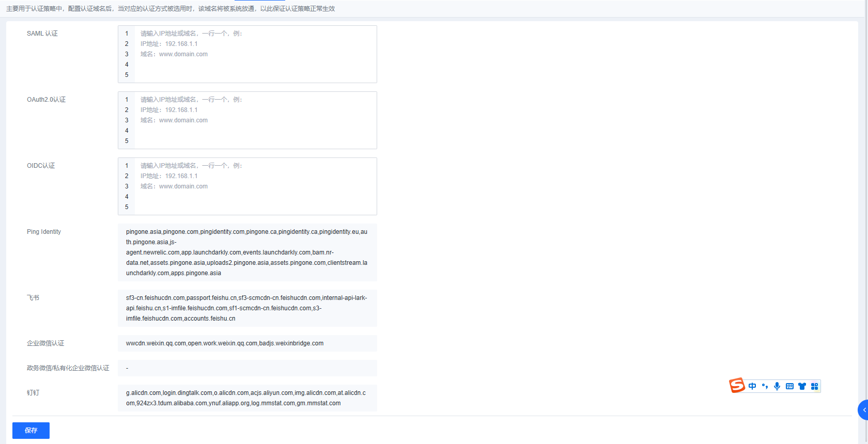Click the 飞书 domain list field
868x444 pixels.
[247, 308]
